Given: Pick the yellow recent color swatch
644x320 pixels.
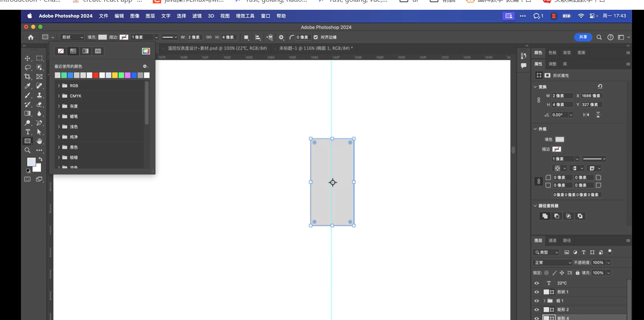Looking at the screenshot, I should (115, 75).
